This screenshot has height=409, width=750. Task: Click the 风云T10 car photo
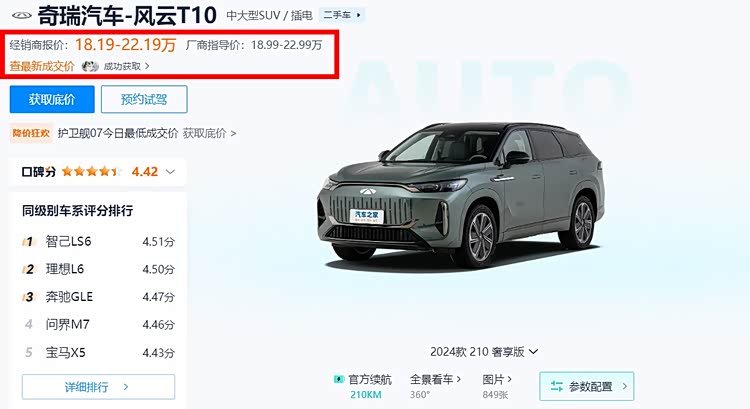click(461, 195)
